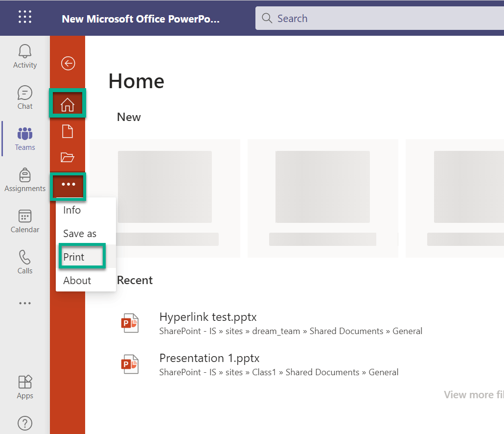Screen dimensions: 504x434
Task: Click the Home heading
Action: (137, 81)
